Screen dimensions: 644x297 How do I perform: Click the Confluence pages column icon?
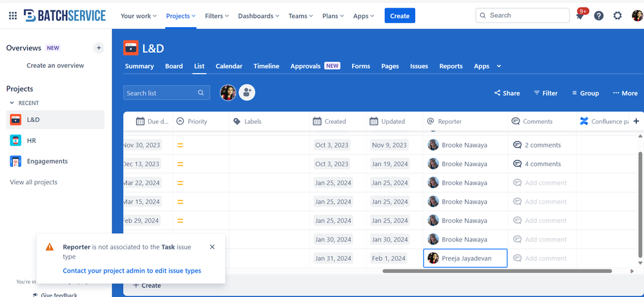click(584, 121)
